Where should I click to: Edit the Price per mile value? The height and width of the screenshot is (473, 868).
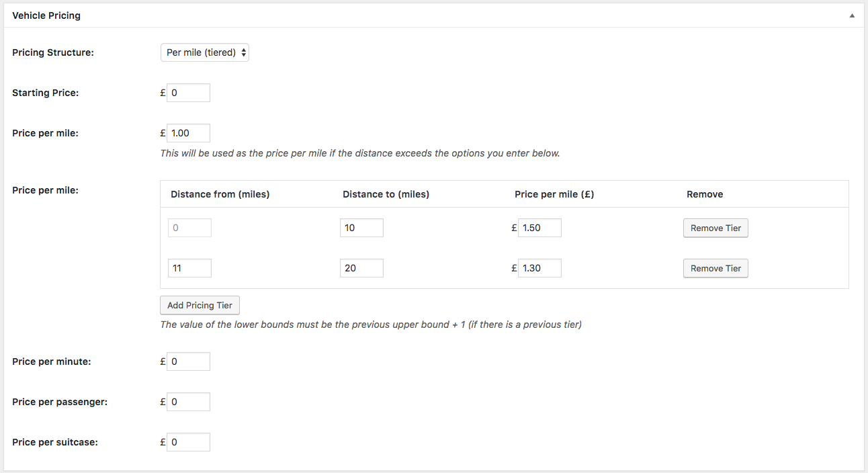188,132
